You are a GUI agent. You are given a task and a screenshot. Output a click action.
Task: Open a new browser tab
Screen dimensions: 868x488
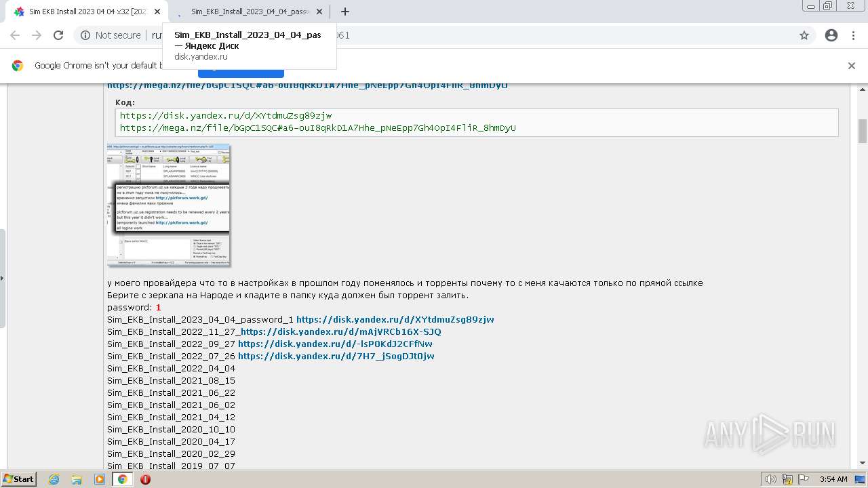(x=345, y=12)
